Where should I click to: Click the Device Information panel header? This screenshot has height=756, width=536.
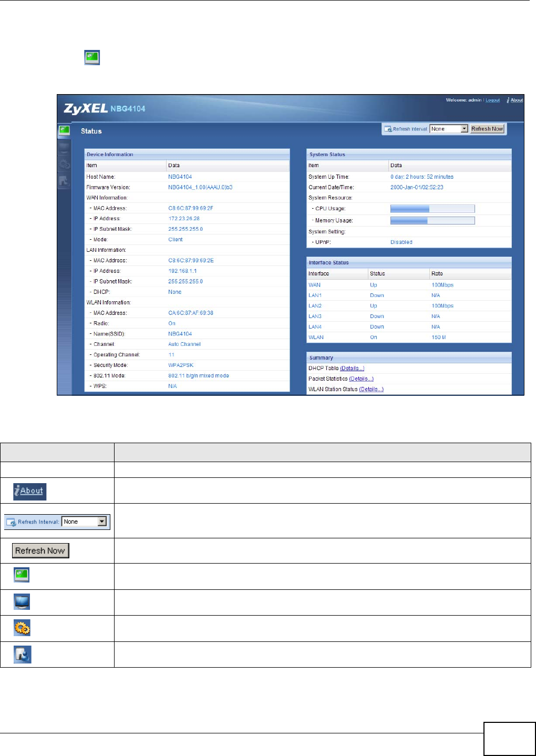click(187, 154)
